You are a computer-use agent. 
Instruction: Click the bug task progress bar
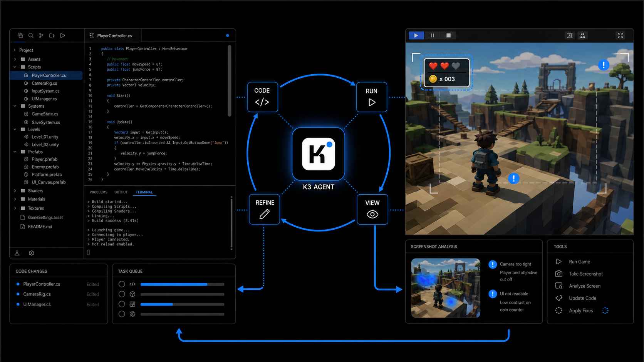182,314
